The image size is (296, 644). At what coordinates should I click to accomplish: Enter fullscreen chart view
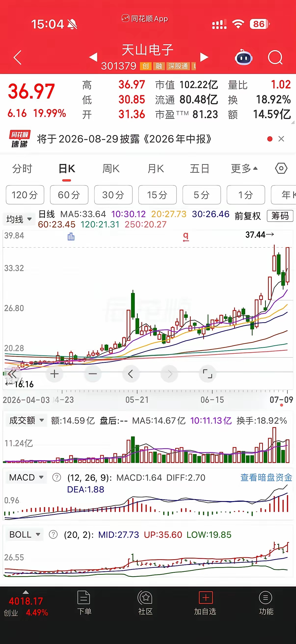click(208, 374)
